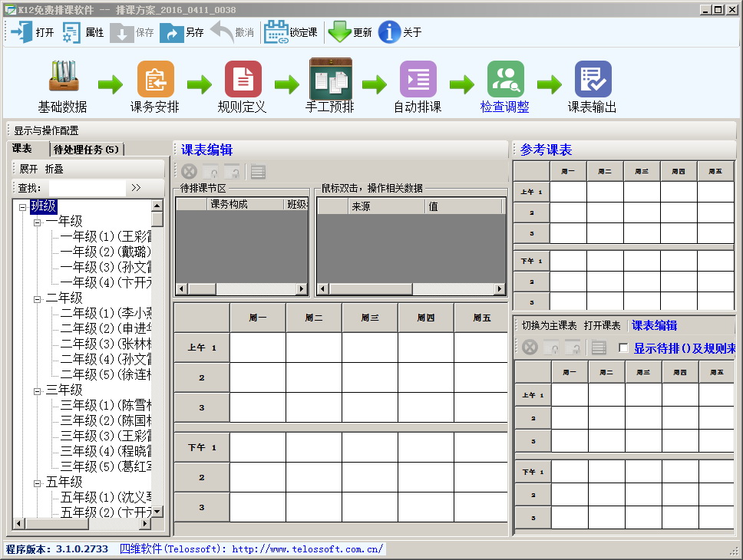743x560 pixels.
Task: Click the first lock icon in reference timetable toolbar
Action: [551, 348]
